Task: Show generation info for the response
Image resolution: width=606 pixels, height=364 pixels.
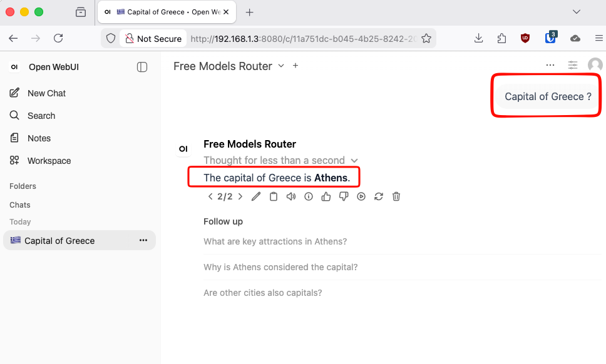Action: (309, 196)
